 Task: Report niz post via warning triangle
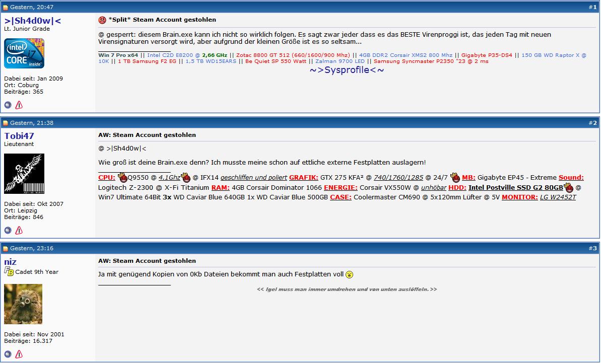(x=19, y=354)
